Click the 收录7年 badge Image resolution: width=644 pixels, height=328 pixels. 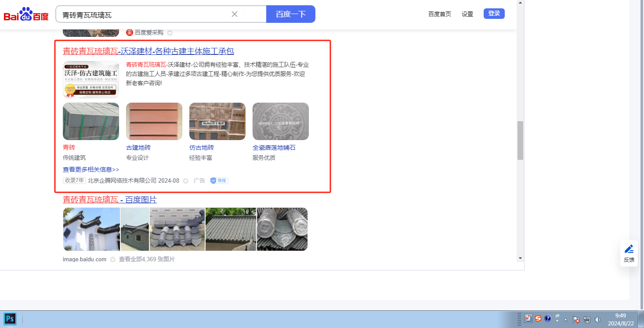74,180
